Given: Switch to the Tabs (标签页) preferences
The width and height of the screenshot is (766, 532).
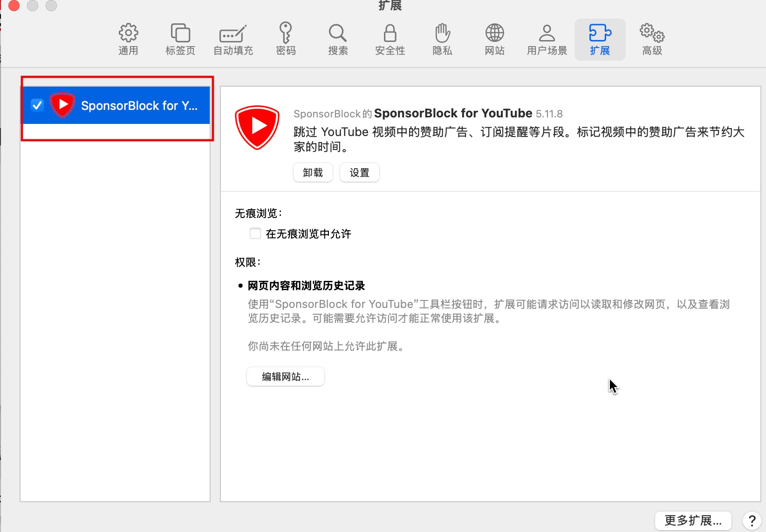Looking at the screenshot, I should click(180, 40).
